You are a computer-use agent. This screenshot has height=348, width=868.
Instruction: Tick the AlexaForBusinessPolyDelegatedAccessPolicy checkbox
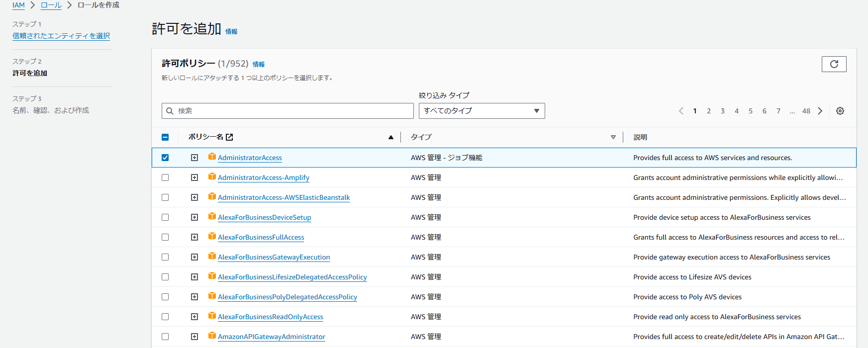(165, 297)
